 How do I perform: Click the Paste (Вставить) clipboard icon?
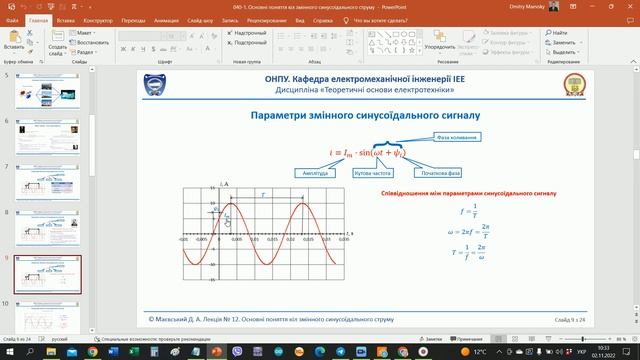[x=14, y=37]
